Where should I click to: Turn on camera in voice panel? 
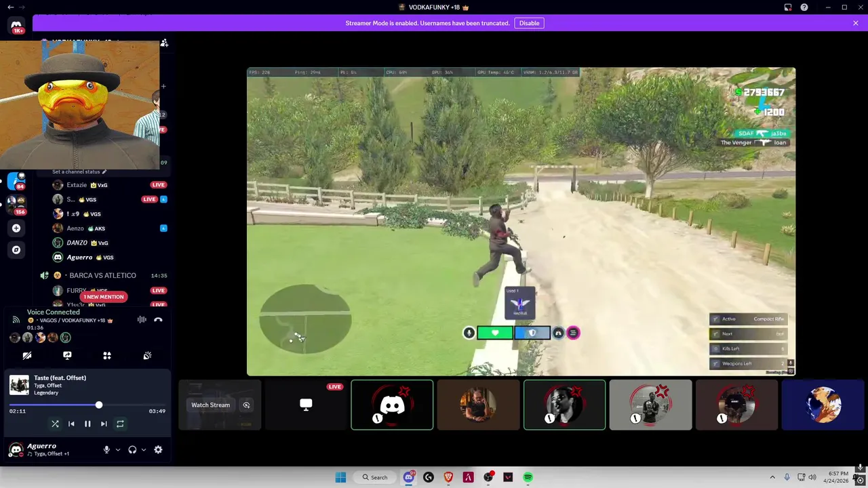tap(27, 355)
